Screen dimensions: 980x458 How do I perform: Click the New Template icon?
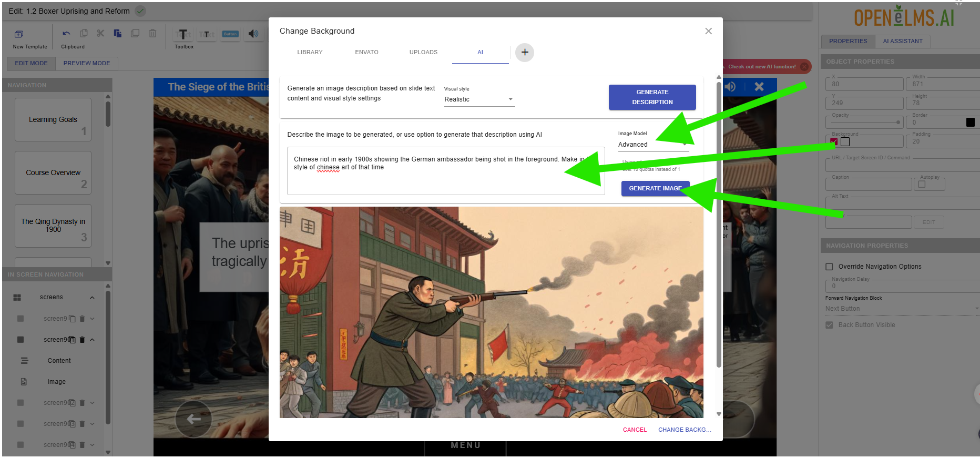19,34
